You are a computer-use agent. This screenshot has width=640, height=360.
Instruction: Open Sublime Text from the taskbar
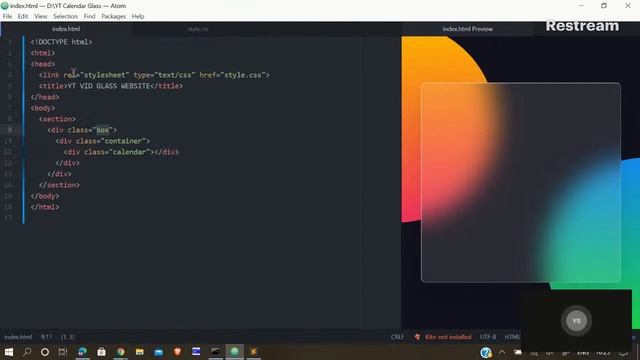[x=253, y=352]
